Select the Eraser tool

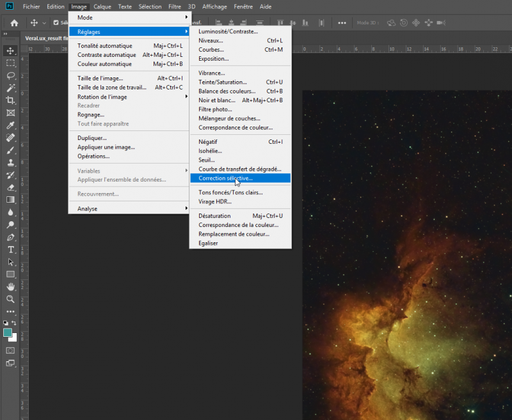pos(10,187)
